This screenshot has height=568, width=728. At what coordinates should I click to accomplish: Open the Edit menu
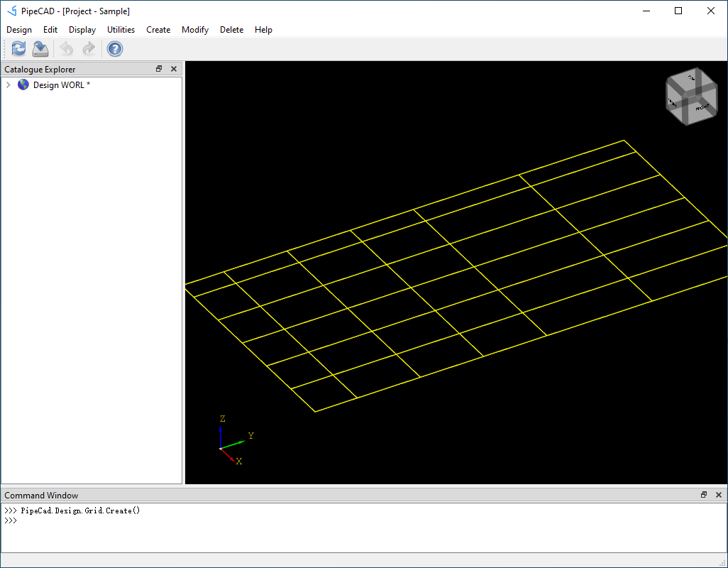click(x=50, y=30)
